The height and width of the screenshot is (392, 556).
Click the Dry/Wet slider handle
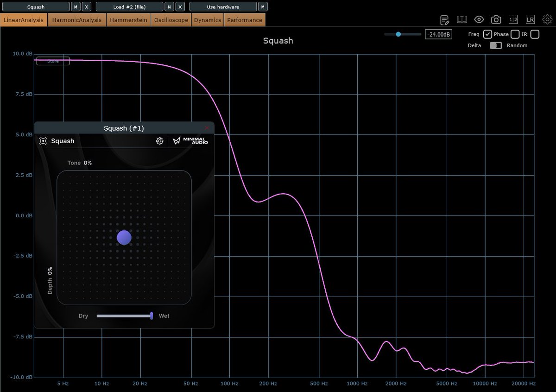pyautogui.click(x=152, y=316)
